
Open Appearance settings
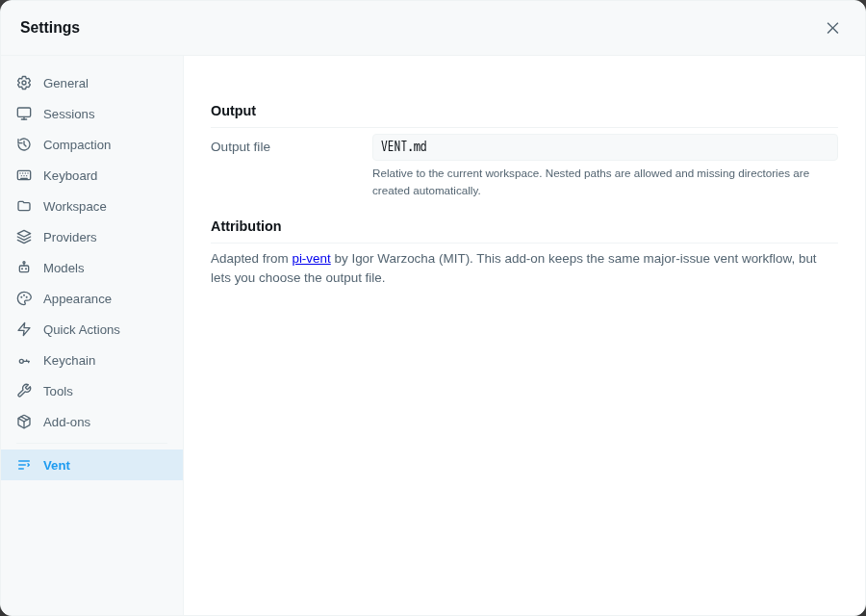pyautogui.click(x=91, y=299)
